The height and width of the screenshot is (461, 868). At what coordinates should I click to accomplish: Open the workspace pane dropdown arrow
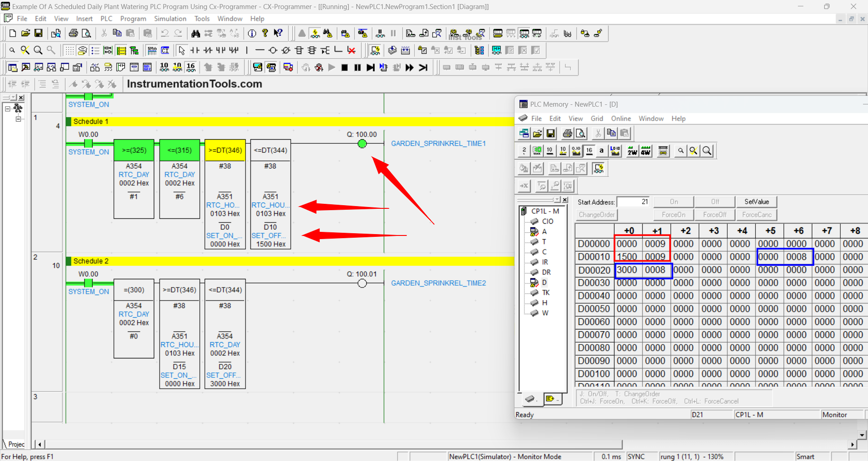(14, 98)
